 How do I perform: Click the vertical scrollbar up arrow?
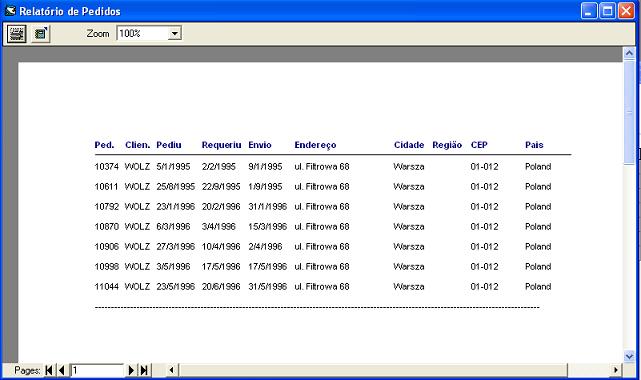[x=630, y=54]
